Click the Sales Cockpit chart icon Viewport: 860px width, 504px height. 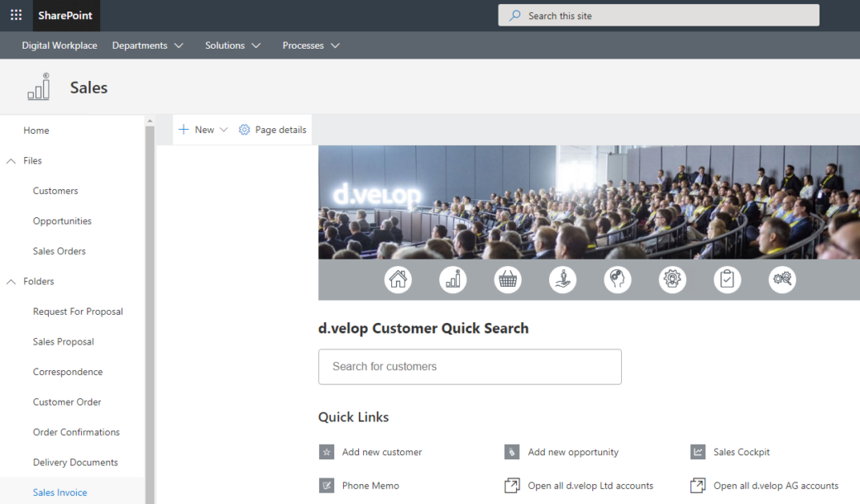point(698,452)
